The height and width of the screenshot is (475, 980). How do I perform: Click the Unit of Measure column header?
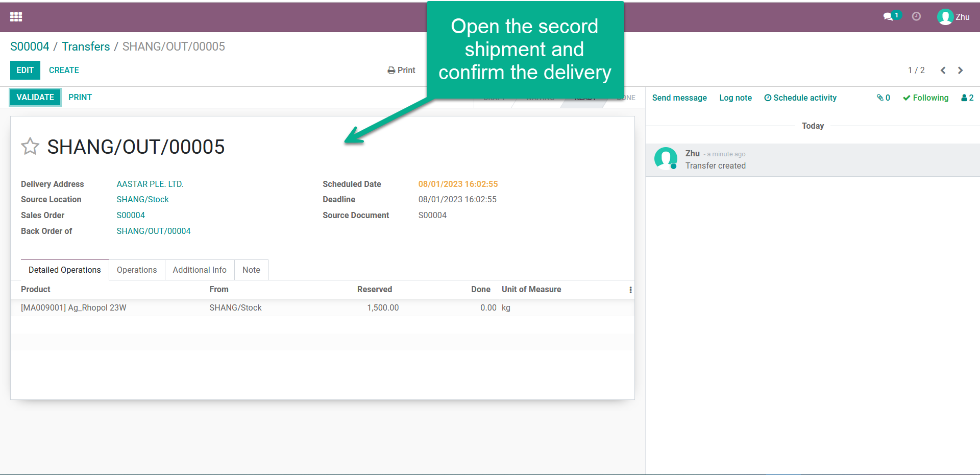(531, 289)
